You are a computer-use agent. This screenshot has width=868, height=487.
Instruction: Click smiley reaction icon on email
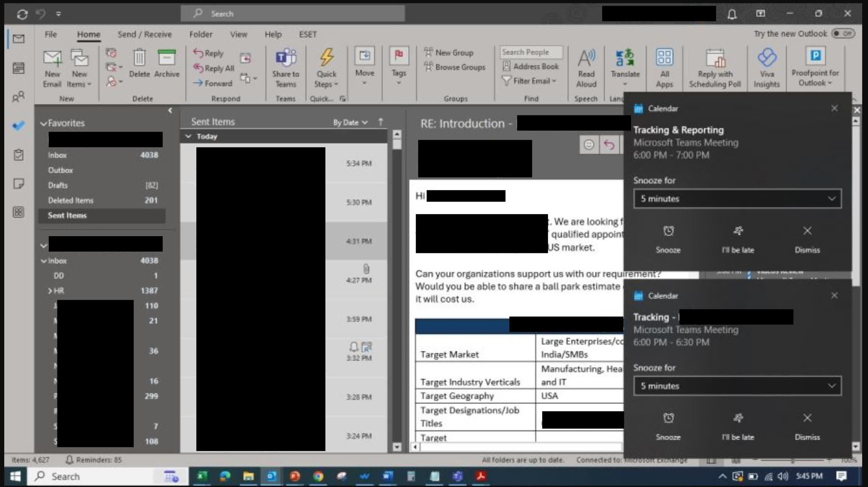pyautogui.click(x=589, y=145)
